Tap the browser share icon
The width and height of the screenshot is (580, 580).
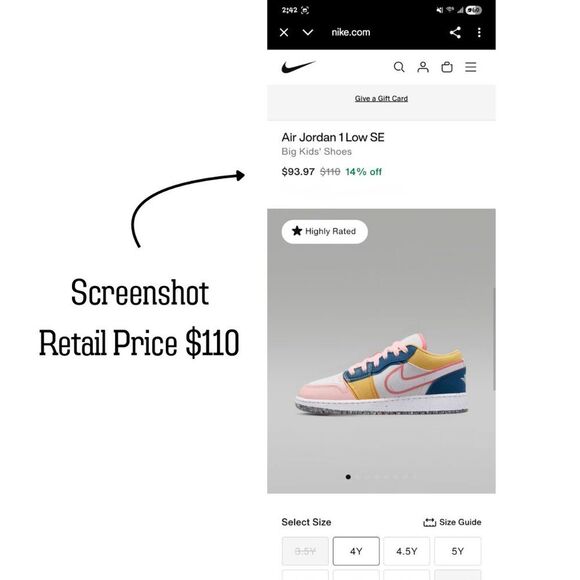pyautogui.click(x=455, y=33)
